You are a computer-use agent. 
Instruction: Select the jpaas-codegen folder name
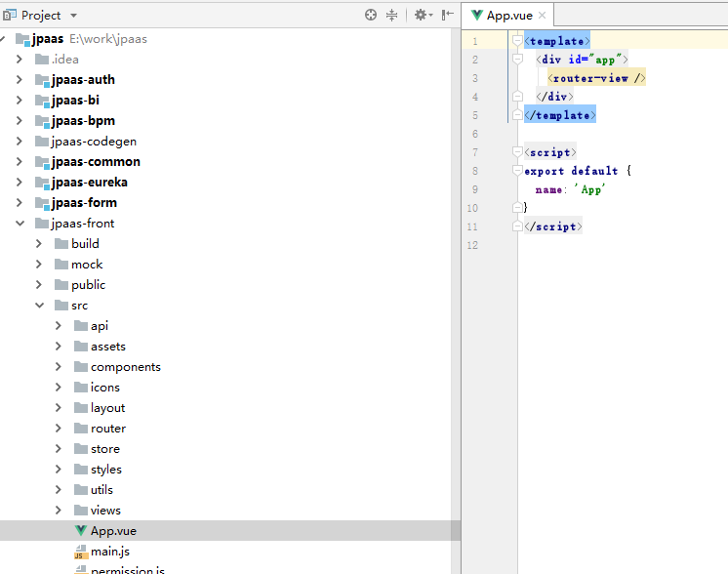click(94, 142)
